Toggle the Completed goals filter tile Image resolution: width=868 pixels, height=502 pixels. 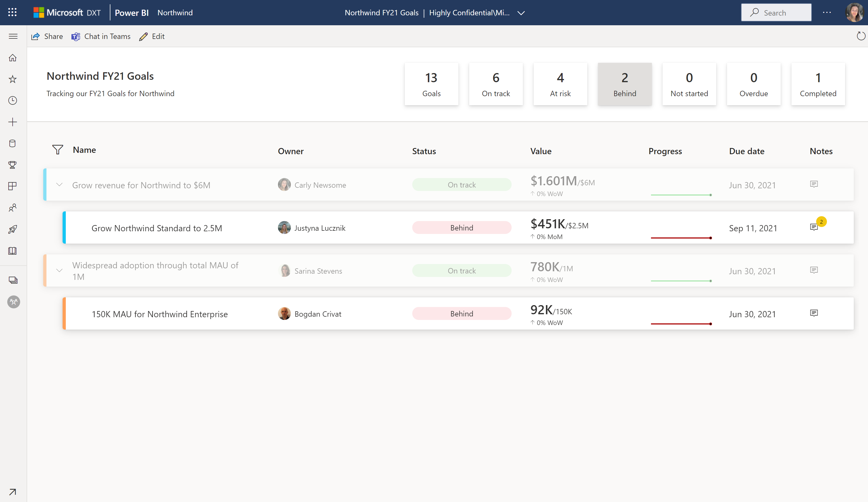[x=818, y=84]
